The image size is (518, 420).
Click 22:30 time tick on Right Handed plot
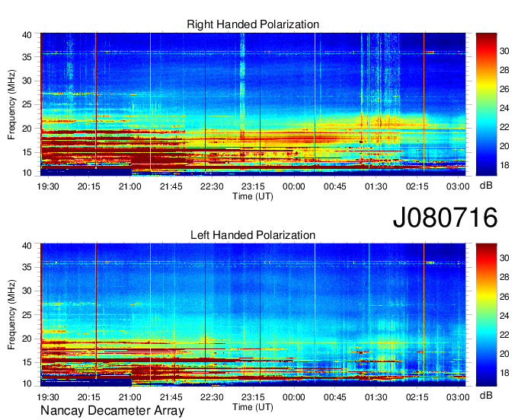(x=212, y=186)
